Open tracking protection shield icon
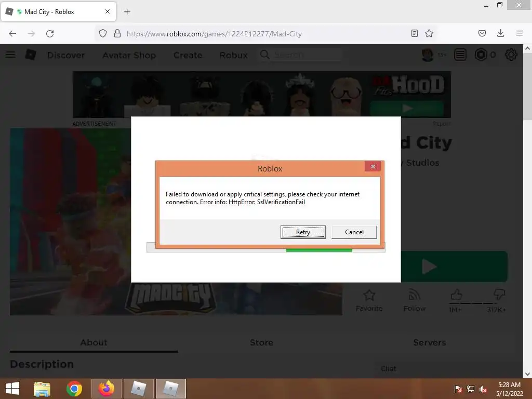This screenshot has height=399, width=532. coord(103,34)
